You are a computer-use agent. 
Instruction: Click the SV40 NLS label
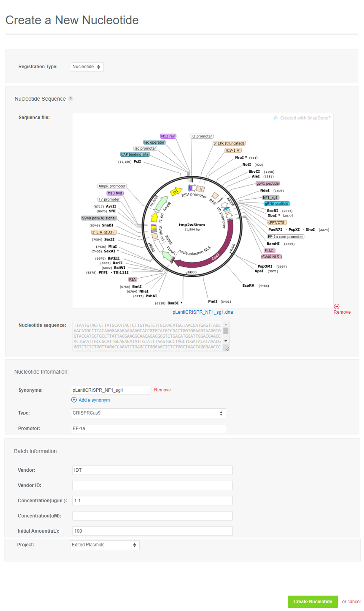[271, 257]
